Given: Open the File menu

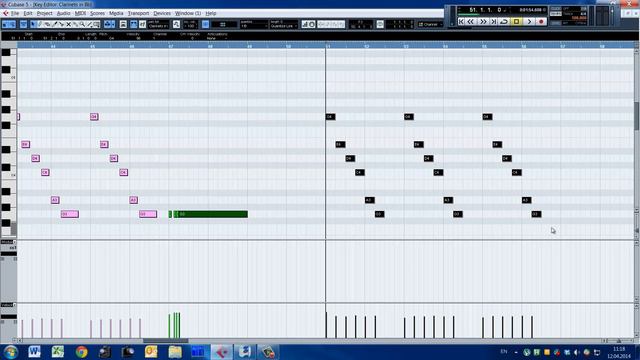Looking at the screenshot, I should (x=15, y=13).
